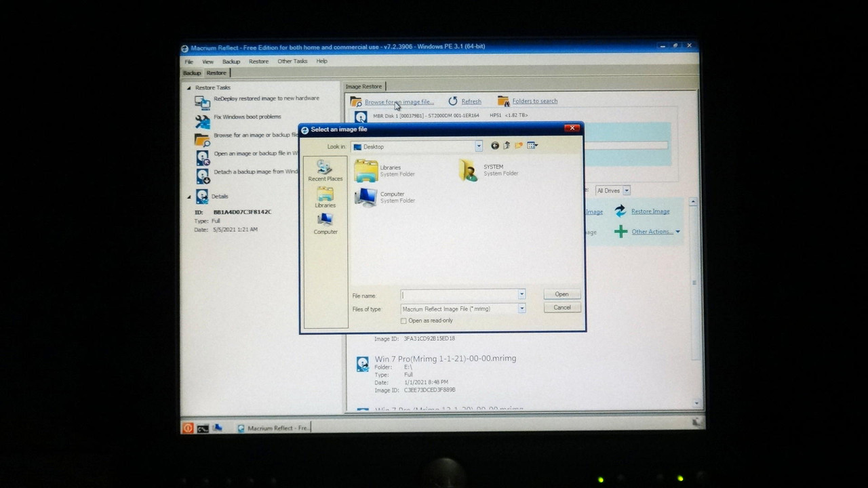868x488 pixels.
Task: Click scroll down arrow of image list
Action: pyautogui.click(x=695, y=403)
